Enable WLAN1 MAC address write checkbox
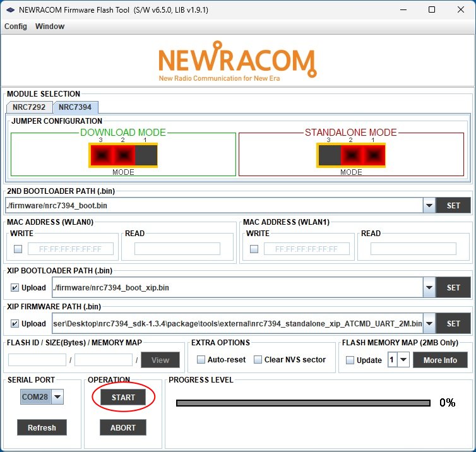This screenshot has height=452, width=476. pyautogui.click(x=254, y=249)
